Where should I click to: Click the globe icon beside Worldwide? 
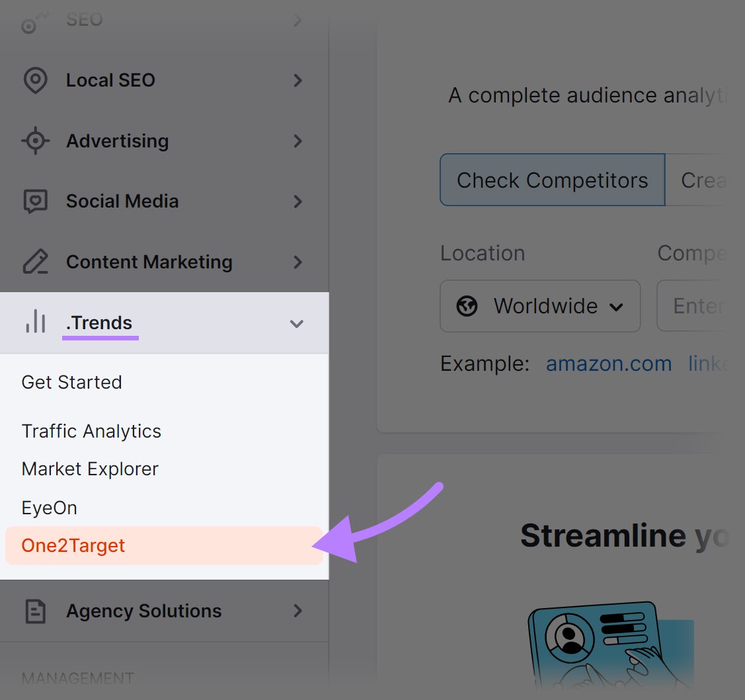[467, 306]
